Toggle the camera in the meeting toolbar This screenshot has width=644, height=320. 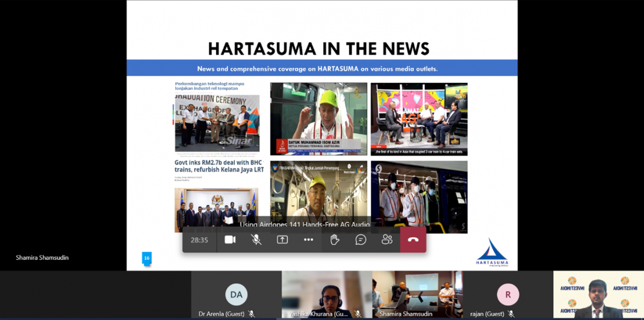(230, 239)
